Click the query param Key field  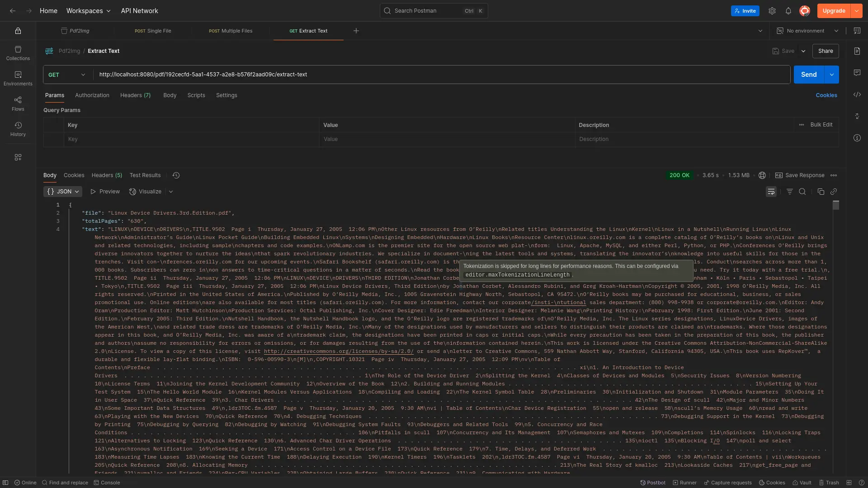coord(192,139)
